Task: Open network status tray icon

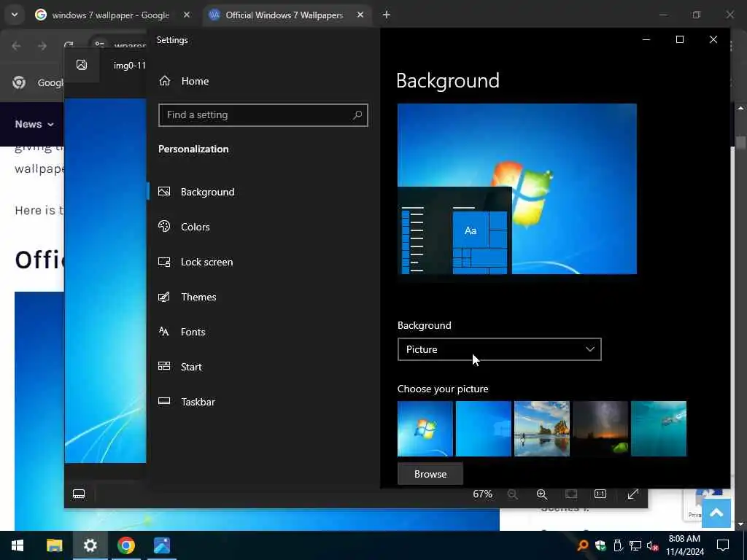Action: [635, 545]
